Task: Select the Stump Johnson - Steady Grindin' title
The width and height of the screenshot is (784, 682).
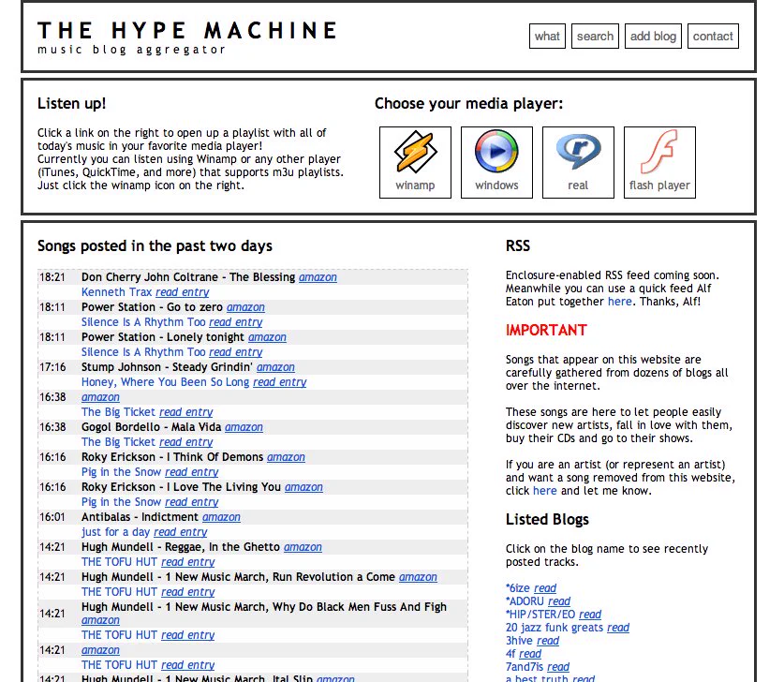Action: (x=167, y=367)
